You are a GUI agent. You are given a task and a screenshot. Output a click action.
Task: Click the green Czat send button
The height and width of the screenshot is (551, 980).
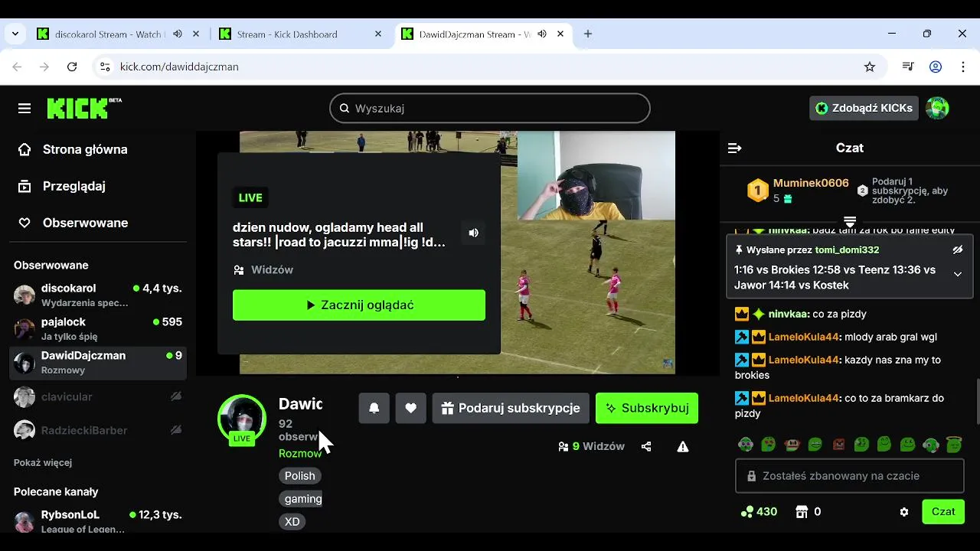[943, 511]
